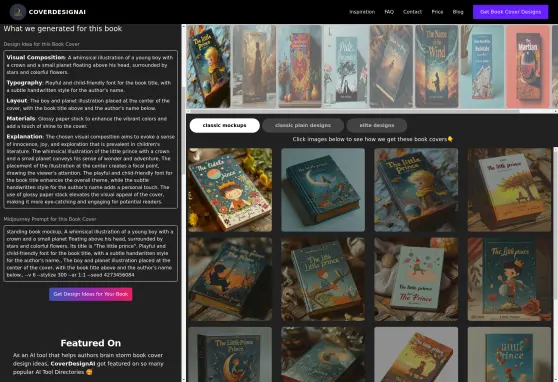
Task: Click the 'Explanation' label
Action: pos(25,136)
